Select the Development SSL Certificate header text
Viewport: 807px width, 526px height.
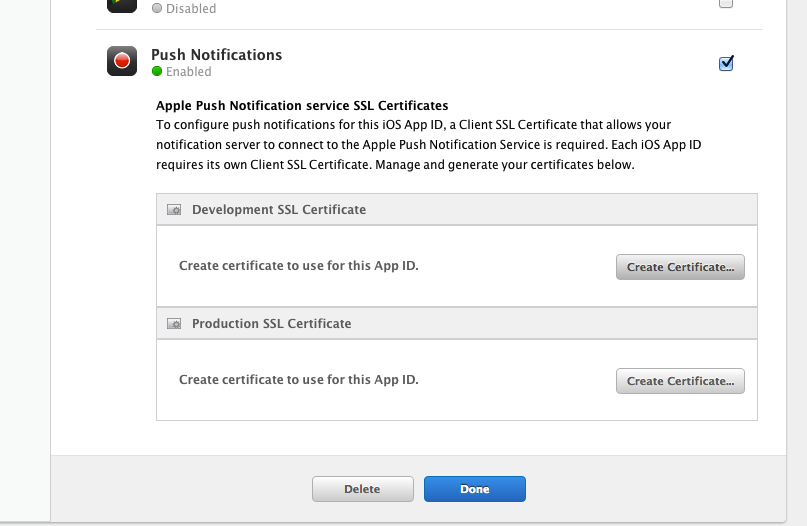279,209
